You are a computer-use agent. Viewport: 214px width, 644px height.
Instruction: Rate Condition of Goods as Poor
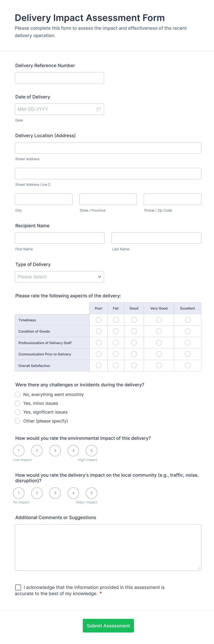click(99, 331)
